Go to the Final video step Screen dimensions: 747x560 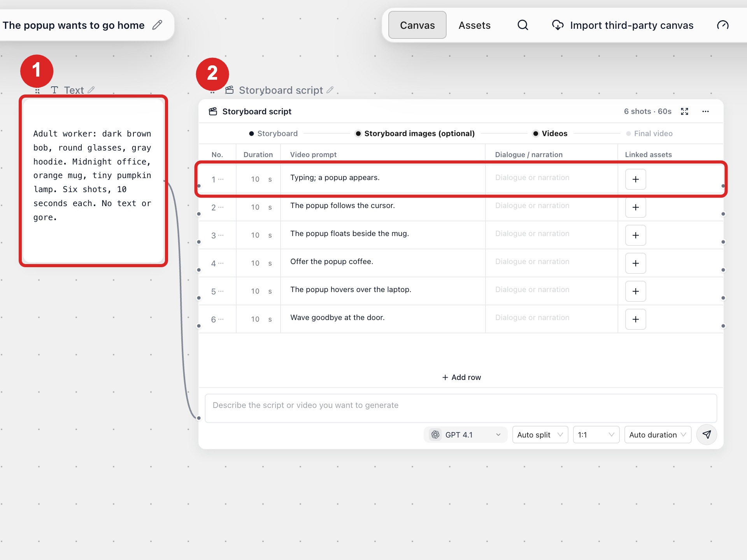click(649, 133)
